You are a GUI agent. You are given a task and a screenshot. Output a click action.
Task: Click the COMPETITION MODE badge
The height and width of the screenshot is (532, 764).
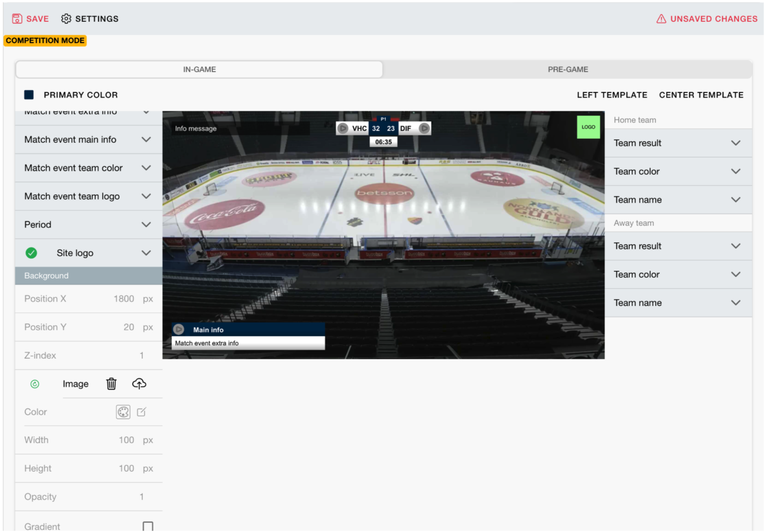coord(45,40)
